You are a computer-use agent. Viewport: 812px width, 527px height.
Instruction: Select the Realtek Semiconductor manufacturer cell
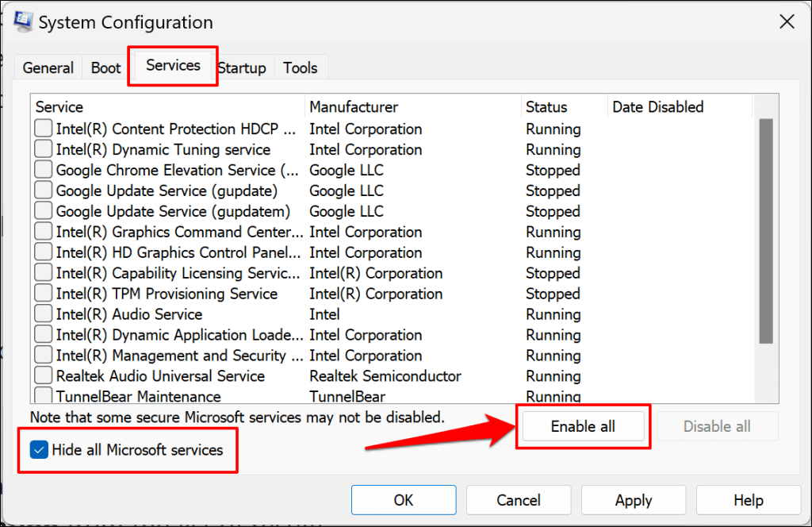coord(385,375)
